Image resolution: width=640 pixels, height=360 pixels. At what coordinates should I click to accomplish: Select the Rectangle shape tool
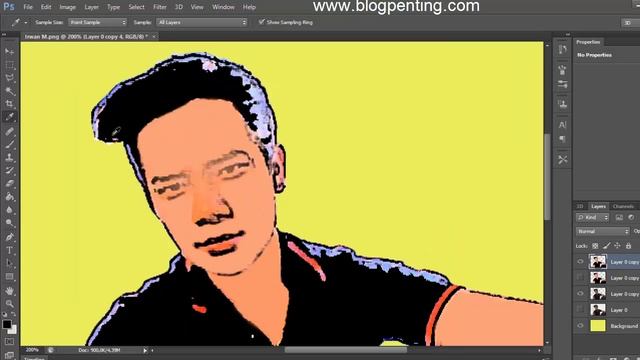[9, 277]
